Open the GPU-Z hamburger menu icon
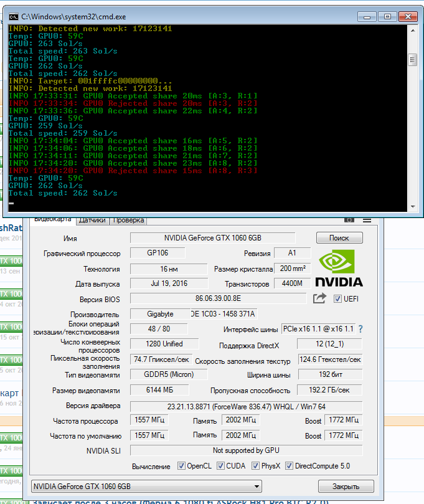 pos(367,220)
